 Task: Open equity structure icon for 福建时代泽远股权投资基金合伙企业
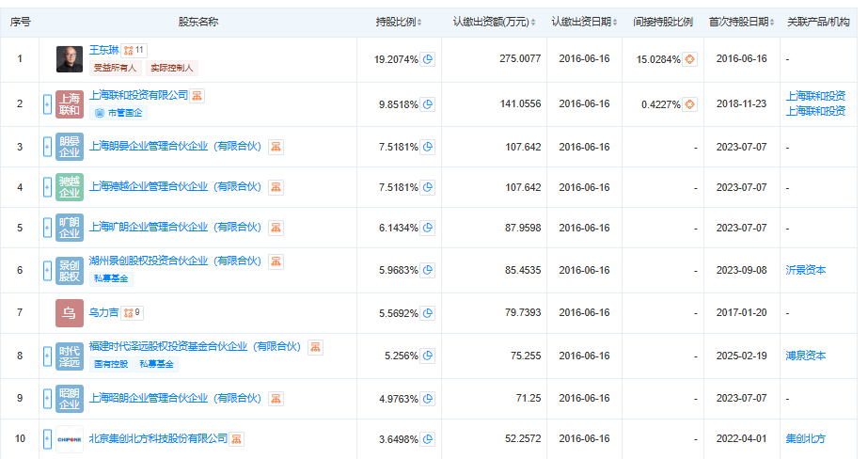point(315,347)
